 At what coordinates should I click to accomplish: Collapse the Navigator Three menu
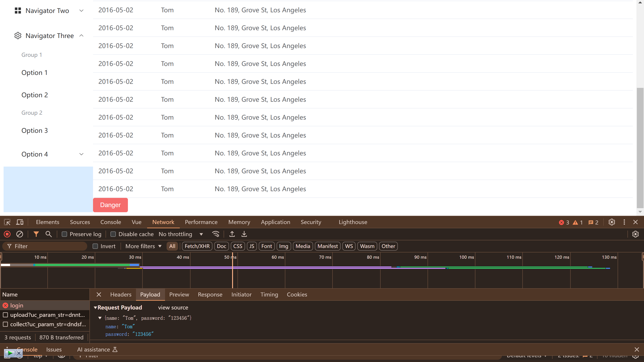[x=49, y=36]
